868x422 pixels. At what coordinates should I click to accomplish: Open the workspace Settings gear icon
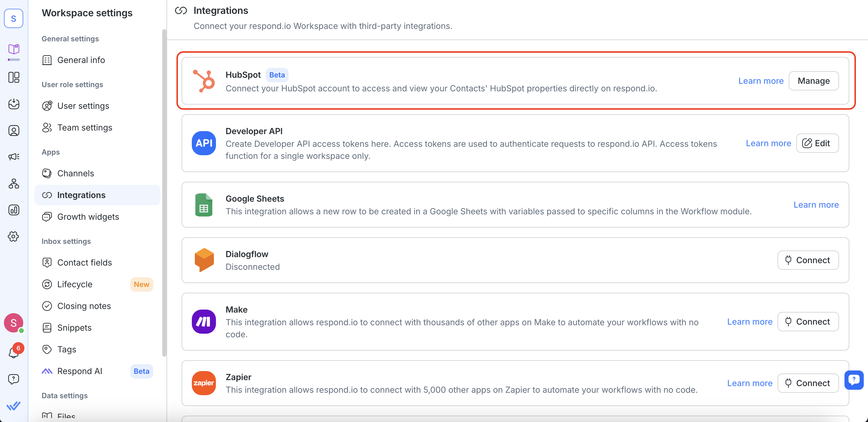(x=14, y=236)
